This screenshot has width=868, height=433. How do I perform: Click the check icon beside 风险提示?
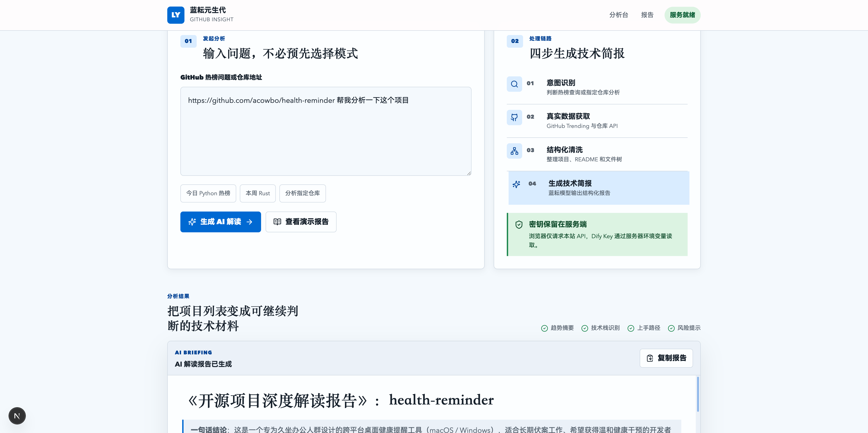coord(671,328)
